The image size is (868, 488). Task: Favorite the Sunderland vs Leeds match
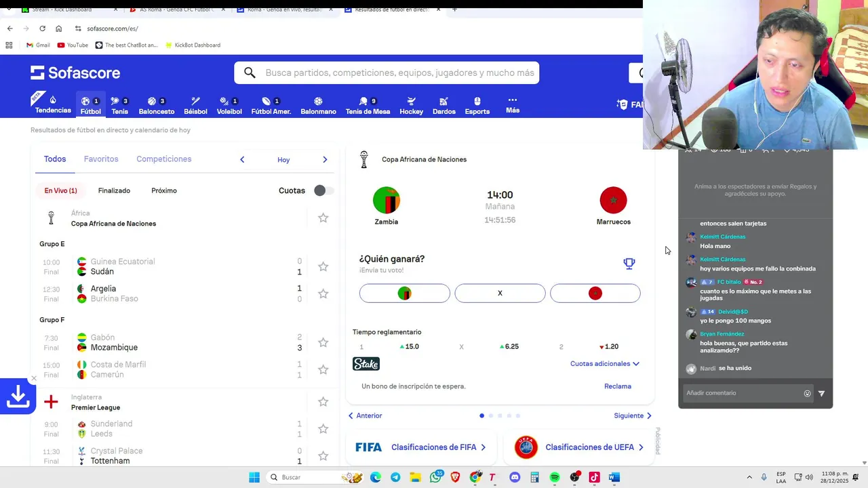[x=323, y=429]
